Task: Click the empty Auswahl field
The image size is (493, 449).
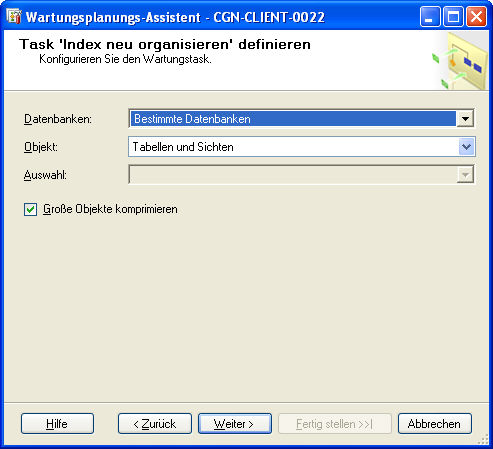Action: pyautogui.click(x=293, y=175)
